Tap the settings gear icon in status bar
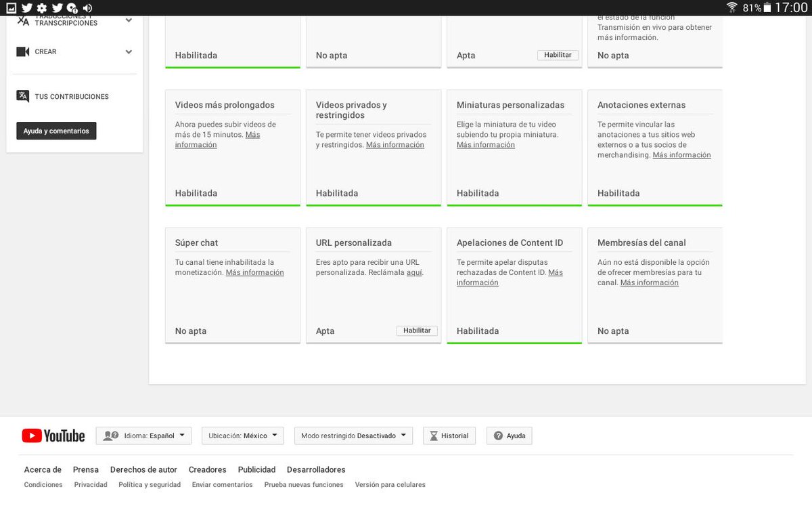 (x=42, y=7)
